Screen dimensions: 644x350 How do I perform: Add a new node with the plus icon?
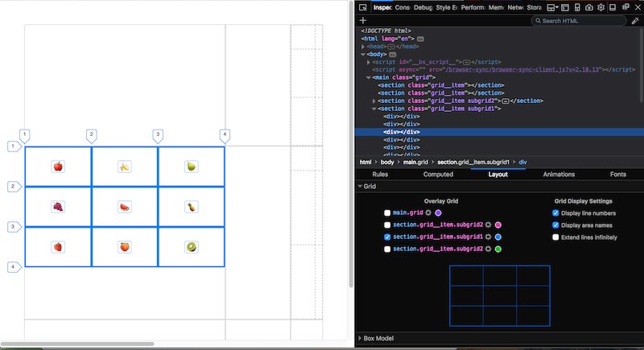click(x=363, y=20)
